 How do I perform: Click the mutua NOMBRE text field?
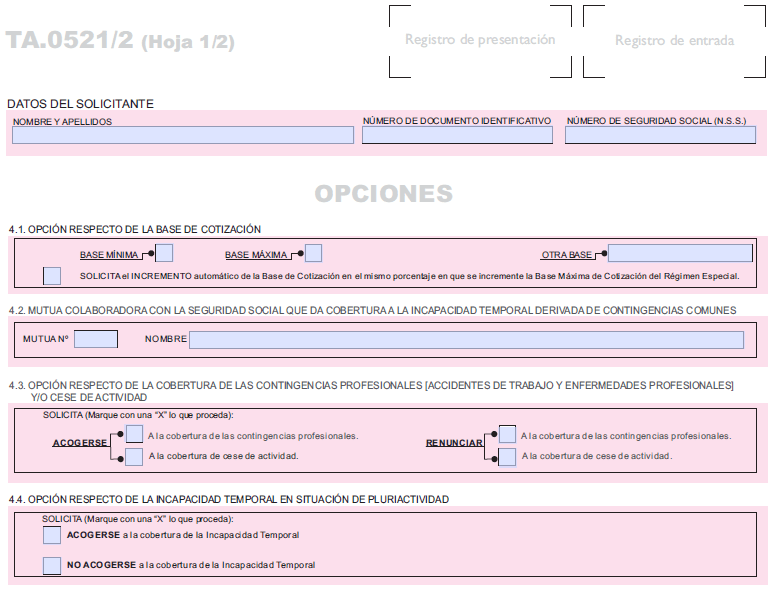tap(466, 340)
